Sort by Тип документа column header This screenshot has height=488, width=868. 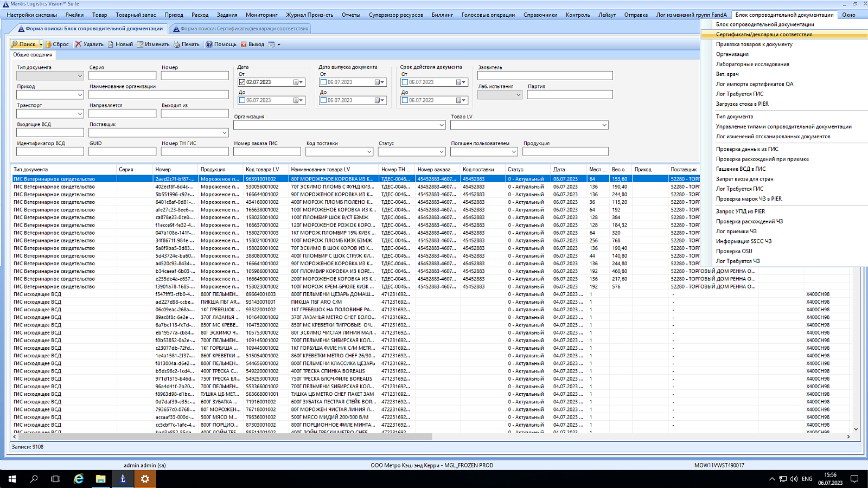click(x=63, y=170)
